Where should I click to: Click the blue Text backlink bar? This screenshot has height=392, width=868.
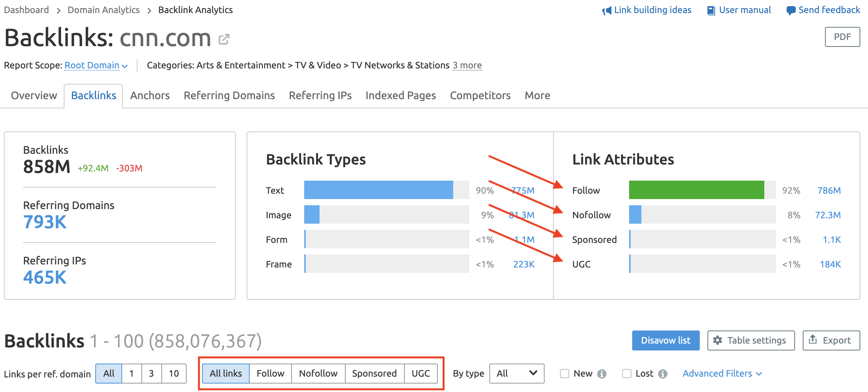[x=378, y=190]
